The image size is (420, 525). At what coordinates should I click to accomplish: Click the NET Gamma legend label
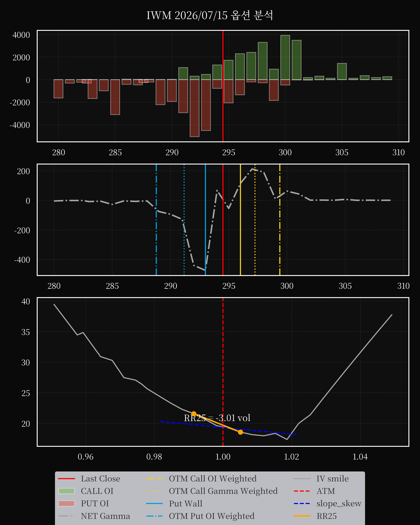(x=105, y=516)
